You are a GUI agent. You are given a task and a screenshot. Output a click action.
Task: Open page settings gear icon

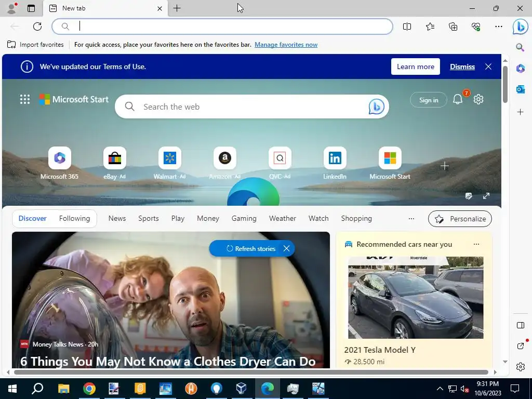tap(478, 99)
